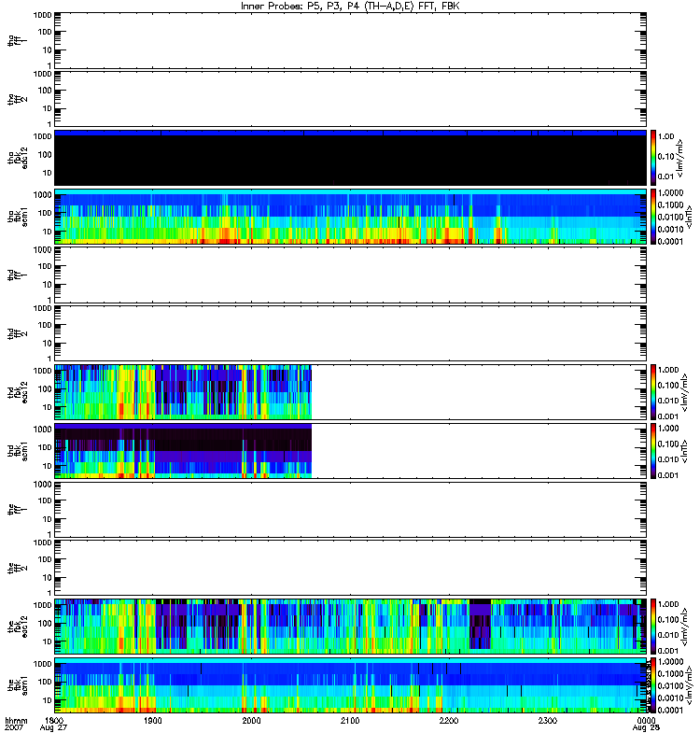The height and width of the screenshot is (747, 700).
Task: Select the color bar beside the fbk edc12
Action: click(654, 626)
